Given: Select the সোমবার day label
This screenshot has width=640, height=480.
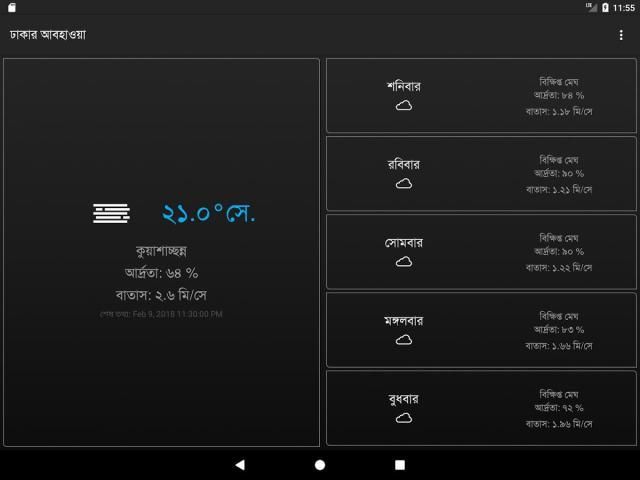Looking at the screenshot, I should click(404, 242).
